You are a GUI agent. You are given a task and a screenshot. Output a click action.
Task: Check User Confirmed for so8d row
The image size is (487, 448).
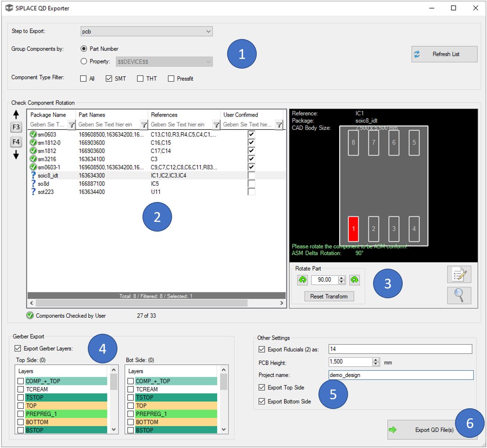[x=251, y=184]
